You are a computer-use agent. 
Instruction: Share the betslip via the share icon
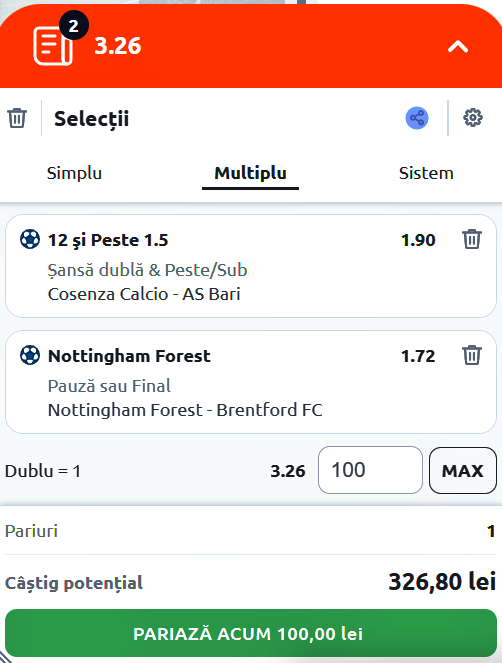[x=417, y=118]
